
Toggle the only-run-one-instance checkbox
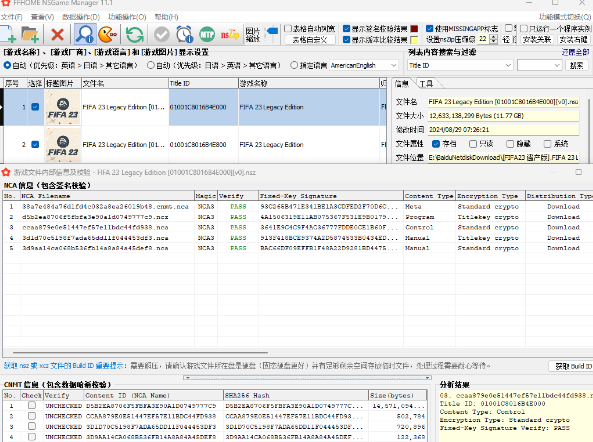(x=524, y=28)
